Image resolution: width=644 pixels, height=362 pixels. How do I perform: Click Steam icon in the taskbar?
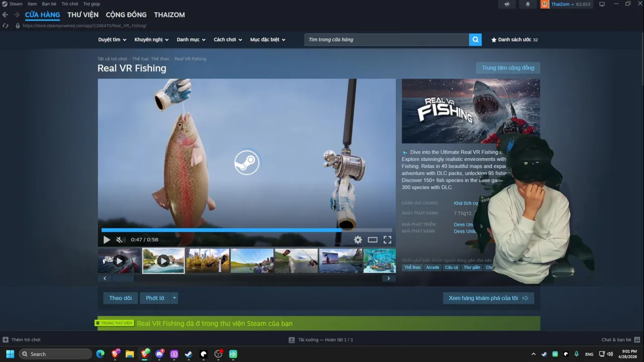point(188,354)
